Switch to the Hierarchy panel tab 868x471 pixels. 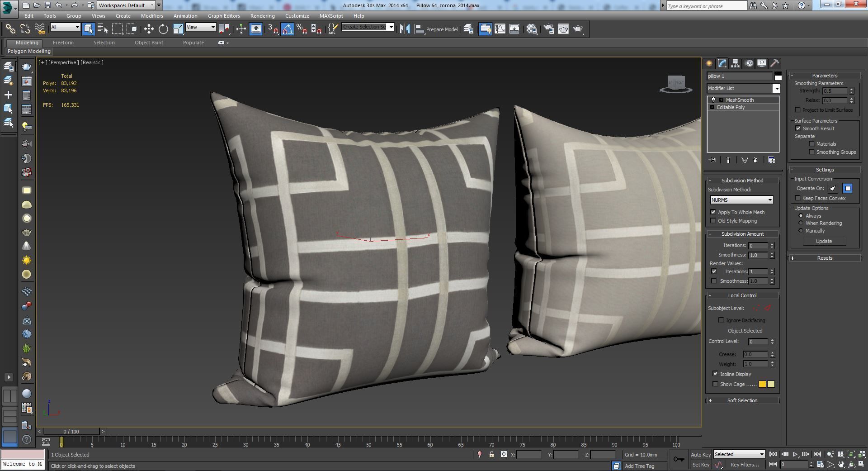tap(735, 63)
